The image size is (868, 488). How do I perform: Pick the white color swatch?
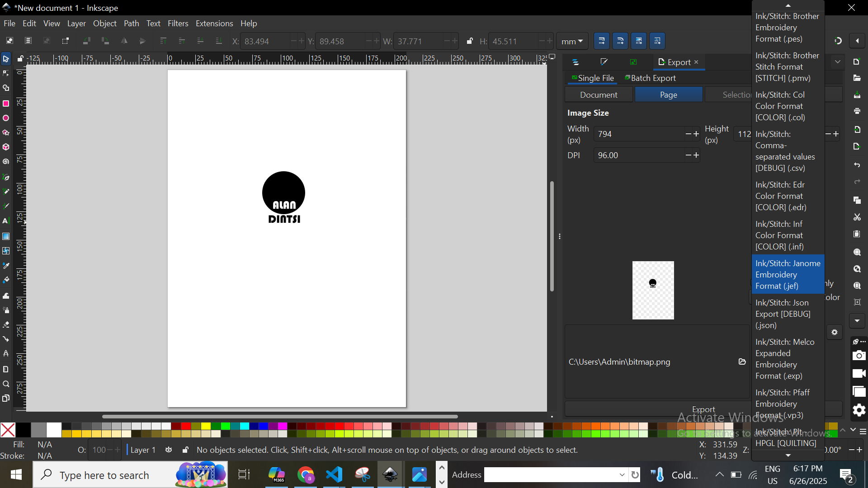(x=54, y=430)
